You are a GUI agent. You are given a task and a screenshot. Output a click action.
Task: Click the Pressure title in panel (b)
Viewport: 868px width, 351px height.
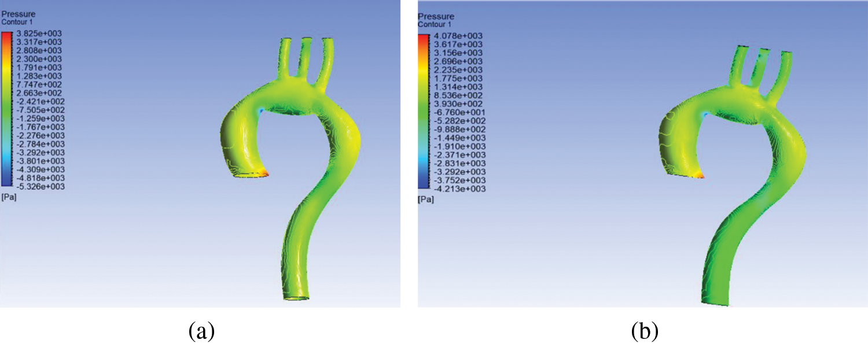[436, 16]
